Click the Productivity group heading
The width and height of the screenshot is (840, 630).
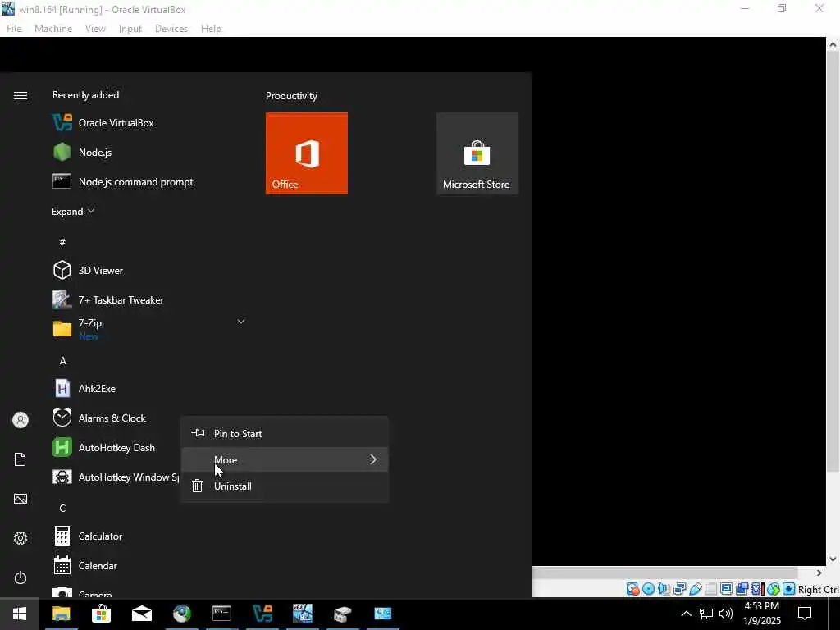(291, 96)
